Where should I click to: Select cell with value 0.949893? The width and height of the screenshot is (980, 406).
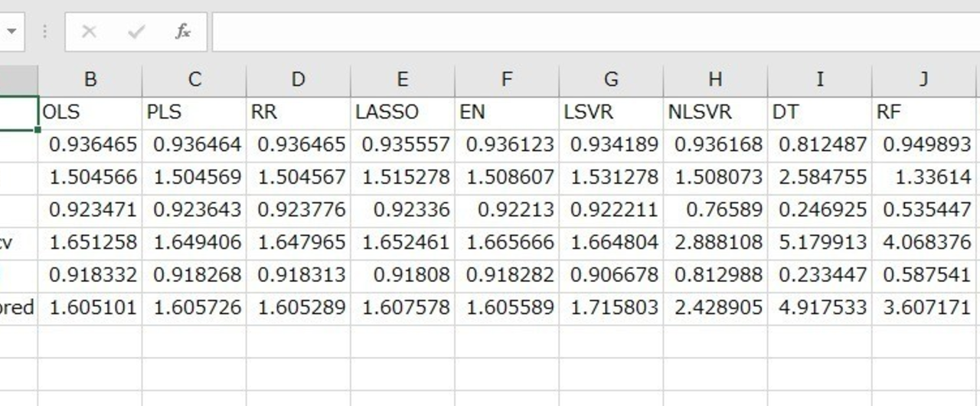[x=924, y=145]
